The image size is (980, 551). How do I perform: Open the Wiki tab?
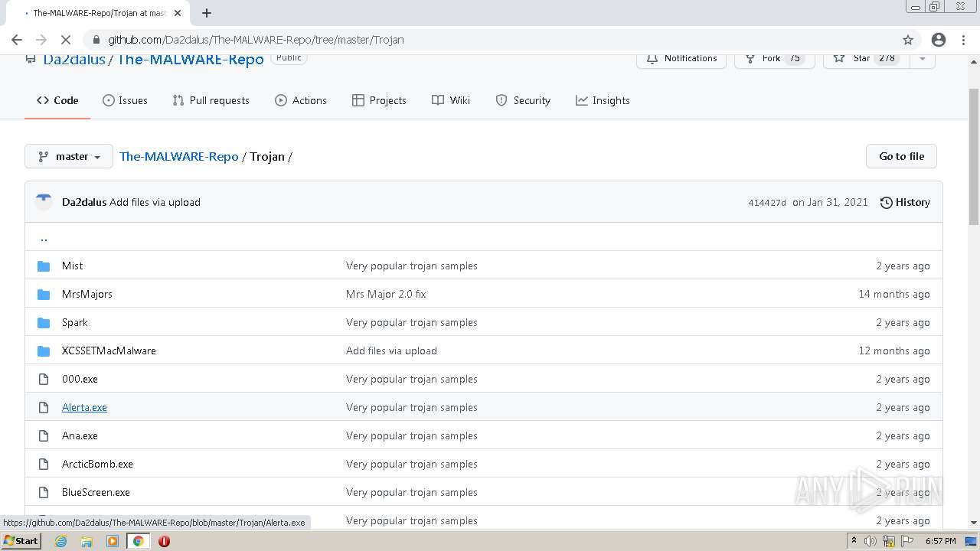pos(451,100)
